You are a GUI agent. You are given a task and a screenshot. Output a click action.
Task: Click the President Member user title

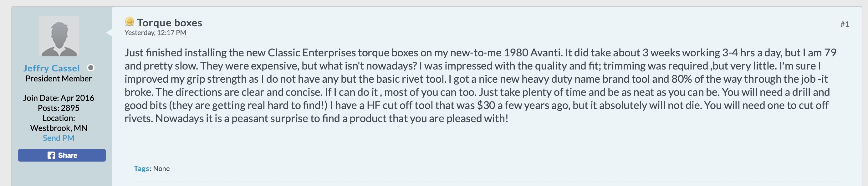click(59, 79)
